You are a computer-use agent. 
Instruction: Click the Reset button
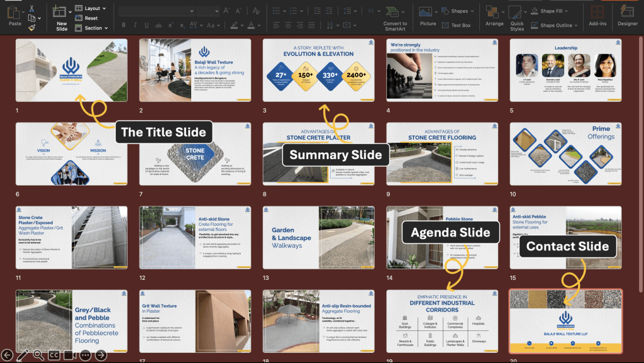pos(91,18)
